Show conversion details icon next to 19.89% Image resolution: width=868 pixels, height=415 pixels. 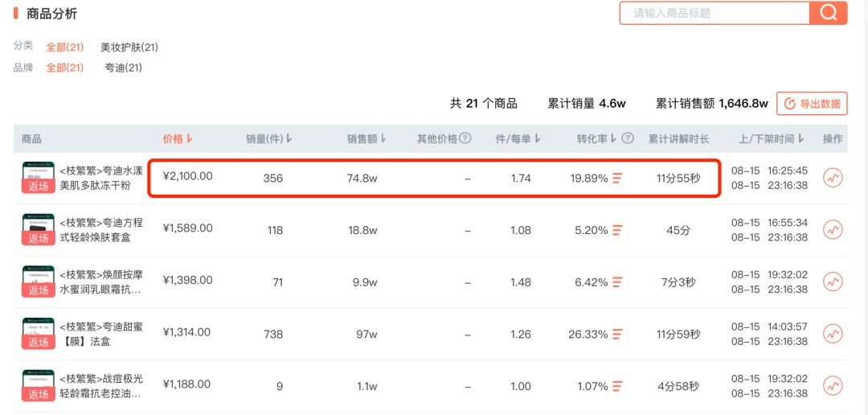tap(617, 178)
